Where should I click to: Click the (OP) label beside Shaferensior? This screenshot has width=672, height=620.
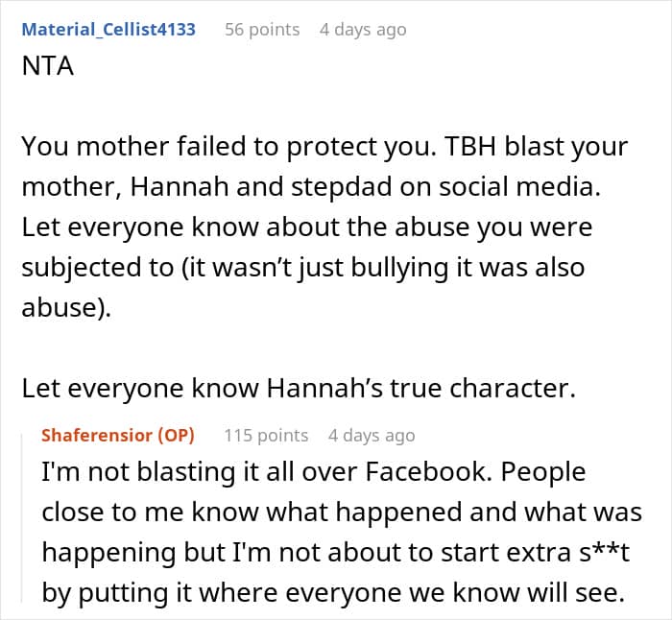pyautogui.click(x=176, y=435)
